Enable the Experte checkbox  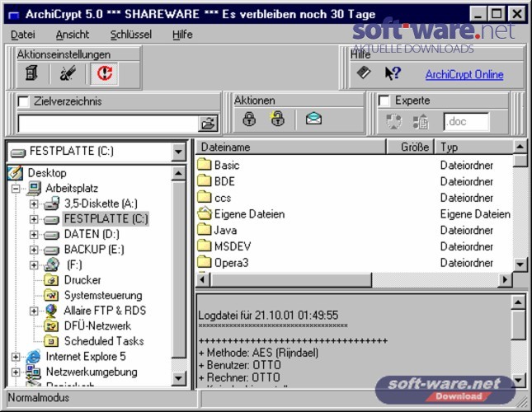(384, 101)
